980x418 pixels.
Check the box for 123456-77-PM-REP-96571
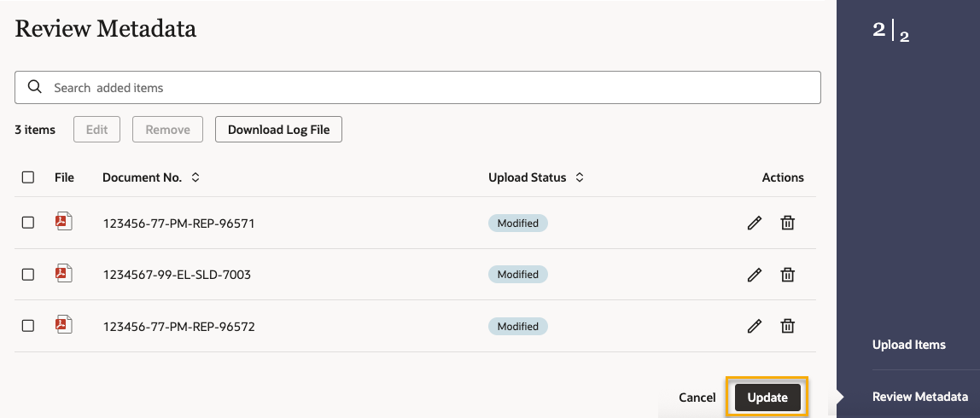tap(28, 223)
